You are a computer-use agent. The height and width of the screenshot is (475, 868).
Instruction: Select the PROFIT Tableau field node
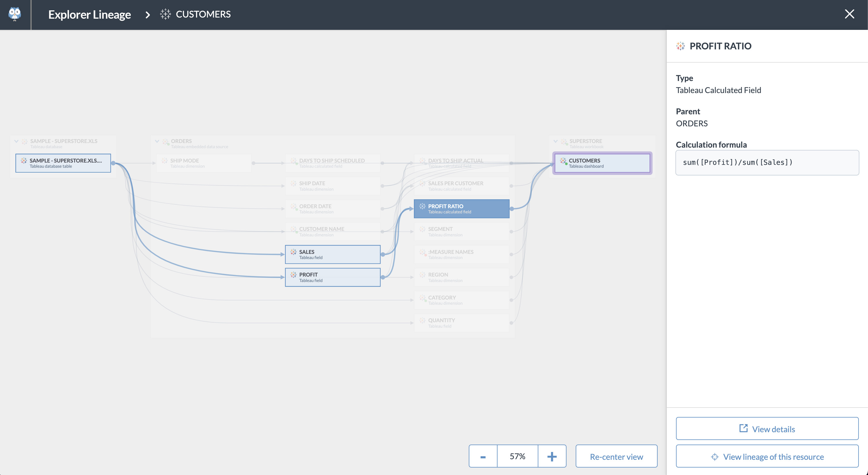pos(333,277)
